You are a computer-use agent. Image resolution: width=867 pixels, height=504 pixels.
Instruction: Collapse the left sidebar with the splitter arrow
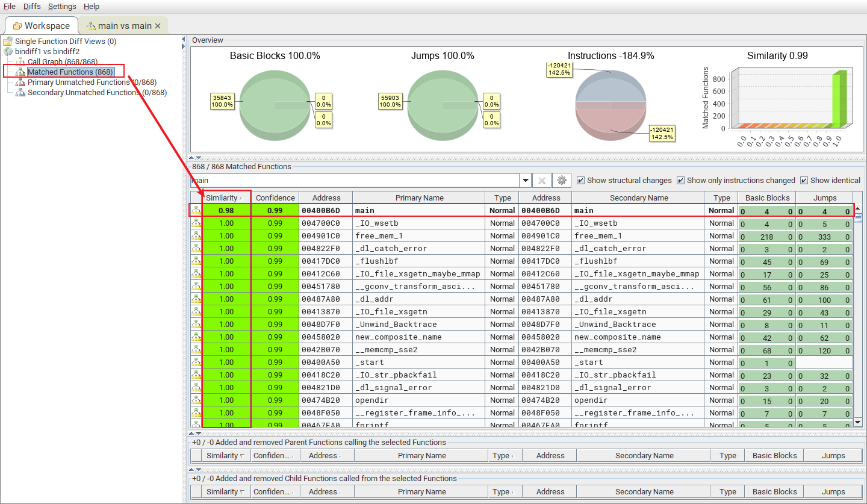pyautogui.click(x=184, y=37)
